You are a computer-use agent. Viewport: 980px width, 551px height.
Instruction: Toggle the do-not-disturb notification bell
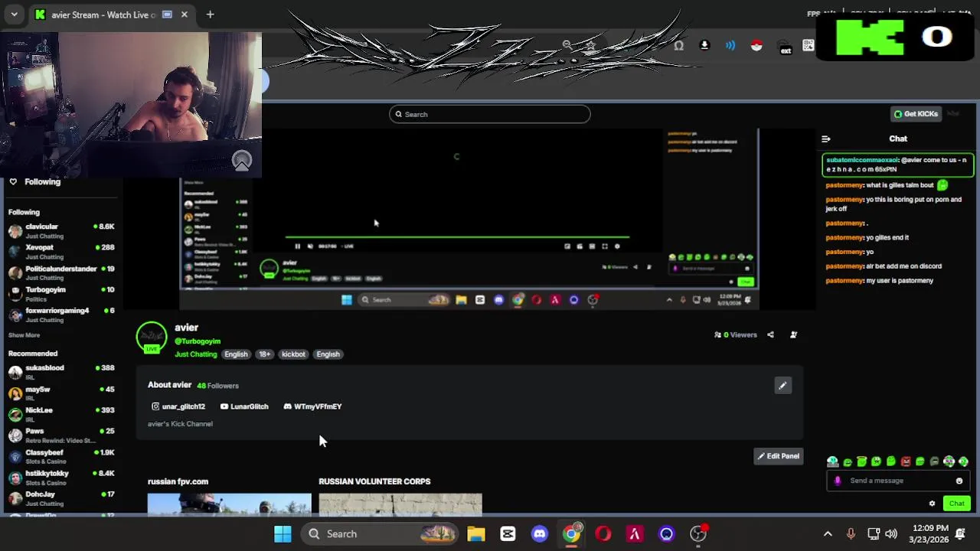coord(960,534)
